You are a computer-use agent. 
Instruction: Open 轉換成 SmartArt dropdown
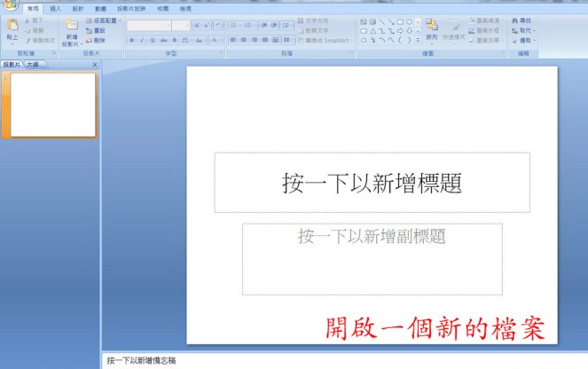pyautogui.click(x=325, y=40)
